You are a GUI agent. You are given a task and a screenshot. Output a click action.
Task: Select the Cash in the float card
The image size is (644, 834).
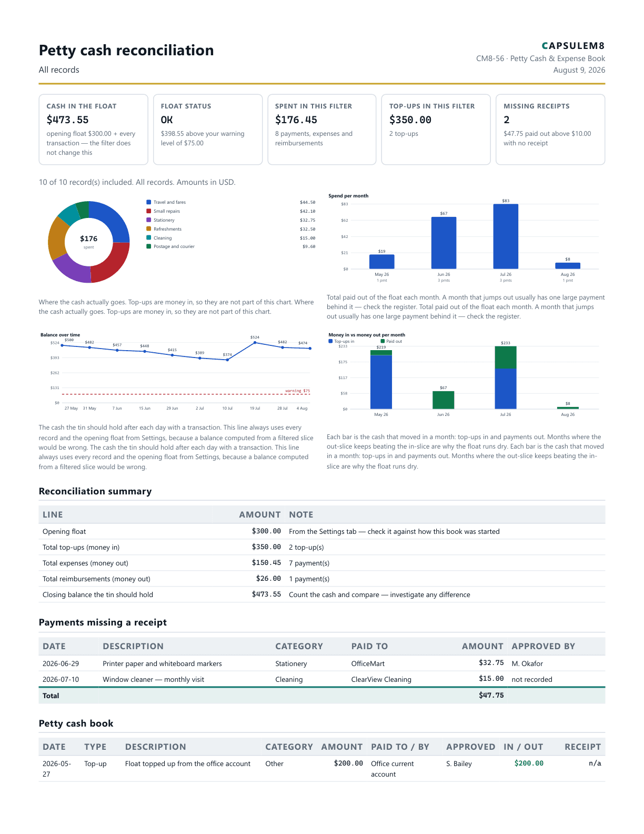93,130
